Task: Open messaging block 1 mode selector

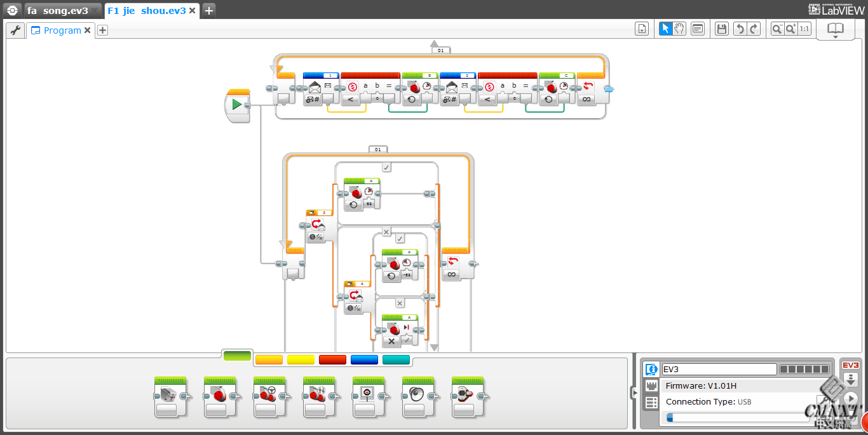Action: point(313,100)
